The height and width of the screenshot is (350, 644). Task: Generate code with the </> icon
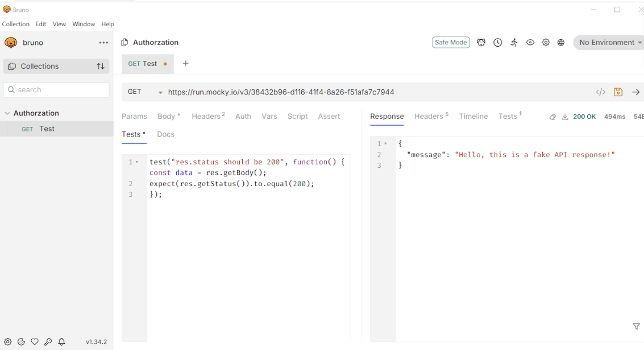[600, 92]
